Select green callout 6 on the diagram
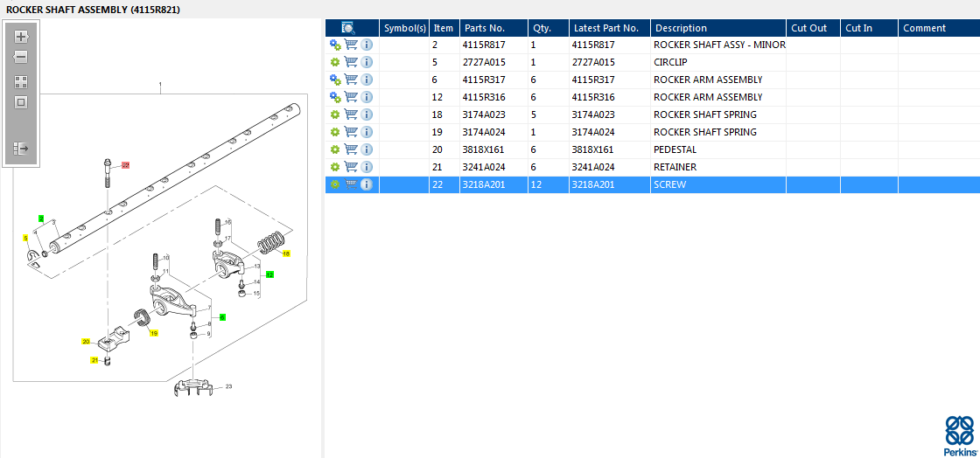980x458 pixels. pos(222,317)
